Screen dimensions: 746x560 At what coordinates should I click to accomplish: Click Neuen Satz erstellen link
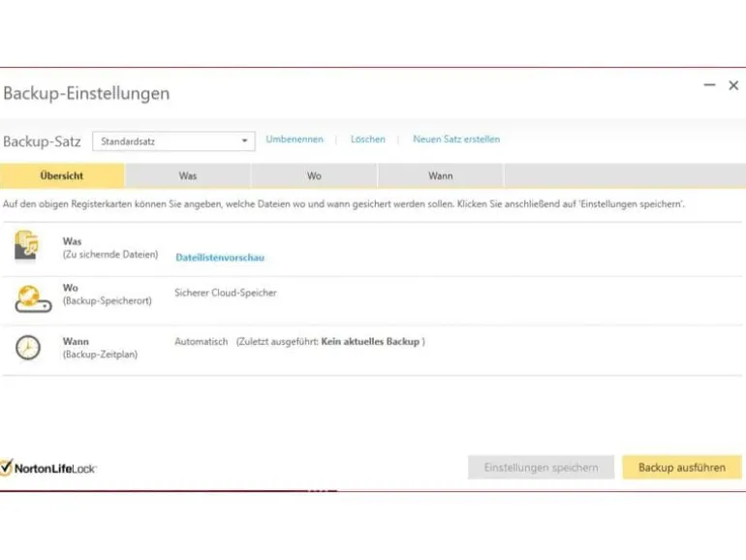pyautogui.click(x=456, y=140)
